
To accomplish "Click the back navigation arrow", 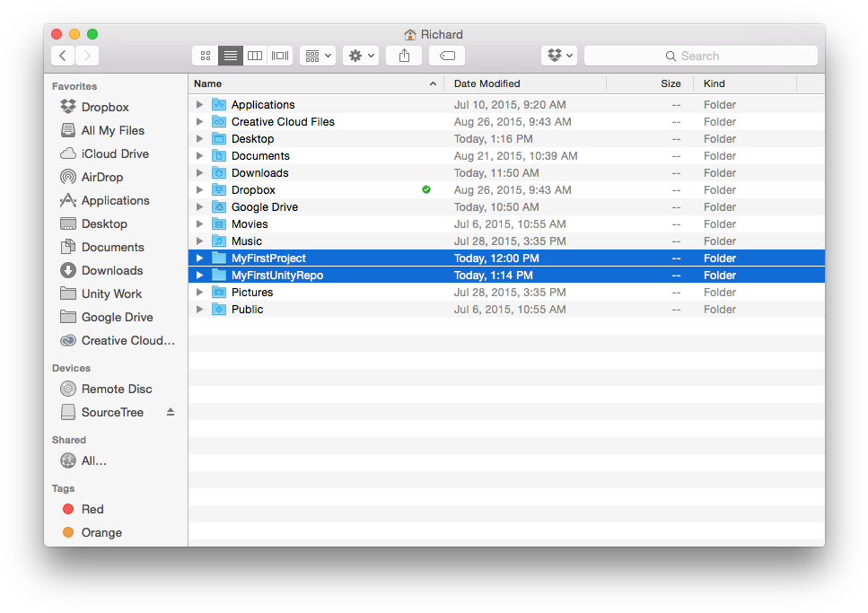I will [62, 55].
